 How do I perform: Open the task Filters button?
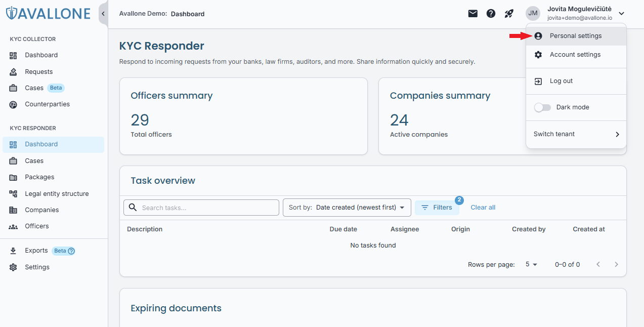click(437, 208)
